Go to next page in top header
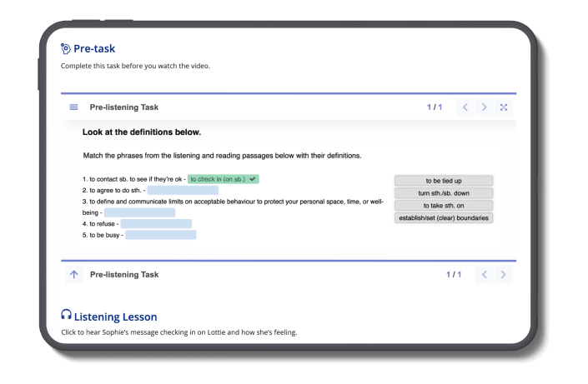This screenshot has width=588, height=384. click(x=485, y=107)
